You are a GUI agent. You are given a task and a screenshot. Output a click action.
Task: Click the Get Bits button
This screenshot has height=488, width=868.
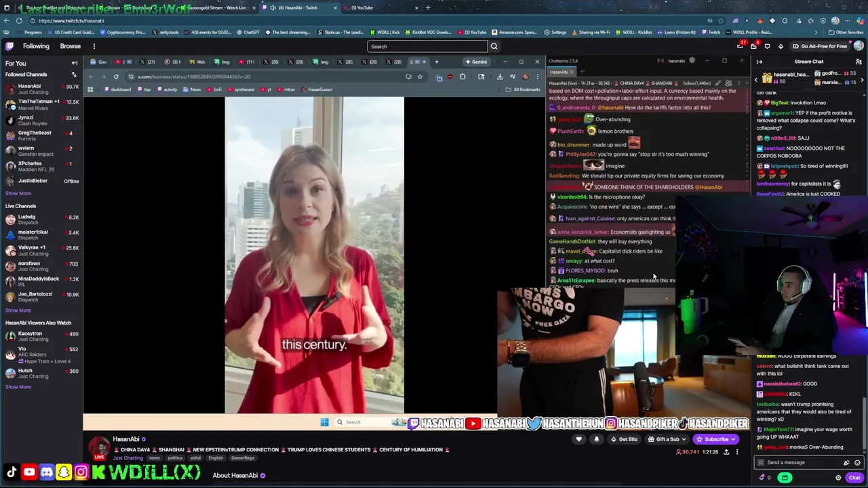point(624,439)
